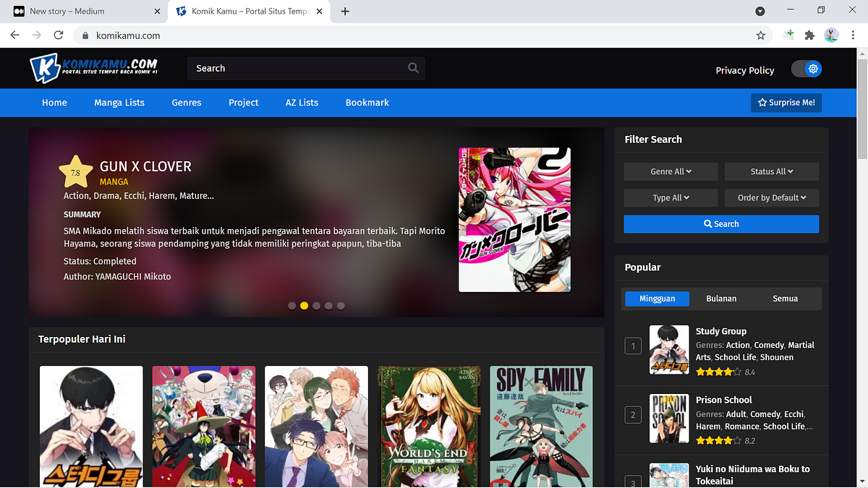The height and width of the screenshot is (488, 868).
Task: Click the Martial Arts genre link under Study Group
Action: pos(755,351)
